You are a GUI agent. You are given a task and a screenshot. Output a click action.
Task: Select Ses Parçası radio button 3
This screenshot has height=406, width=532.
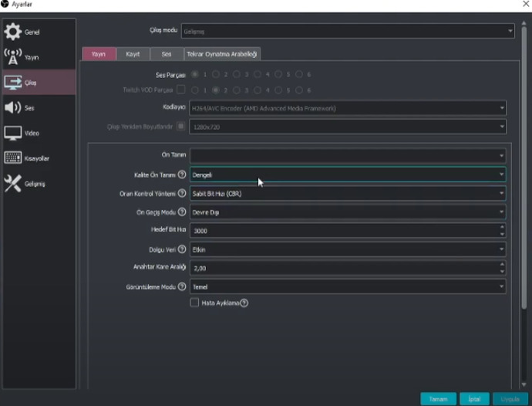click(x=237, y=74)
